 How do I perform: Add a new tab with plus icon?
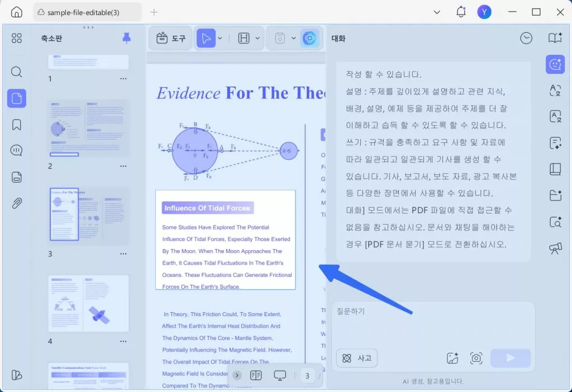[154, 12]
